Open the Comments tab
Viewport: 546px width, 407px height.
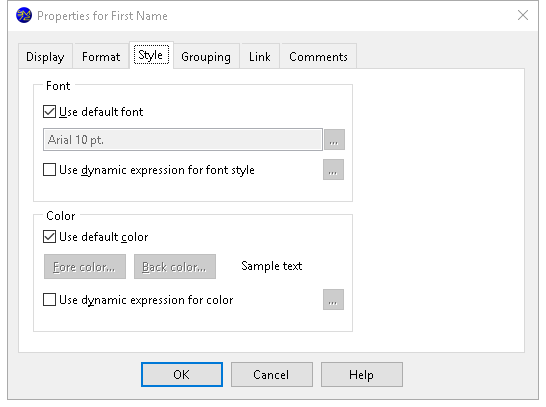[318, 56]
